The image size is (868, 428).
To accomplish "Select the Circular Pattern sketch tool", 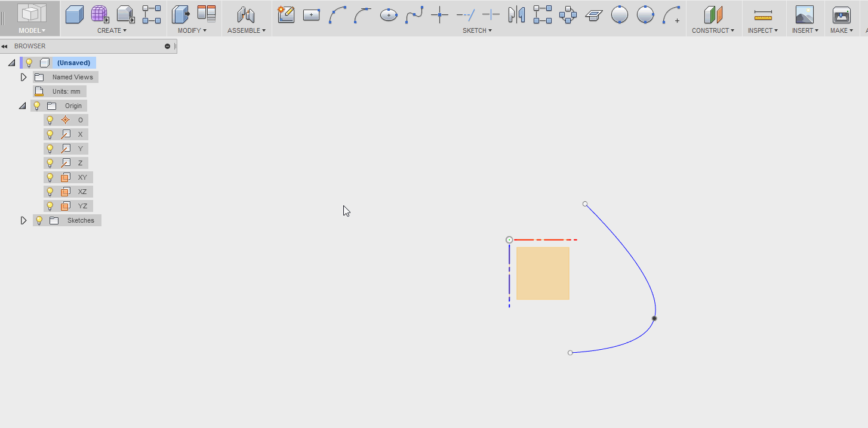I will click(x=568, y=14).
